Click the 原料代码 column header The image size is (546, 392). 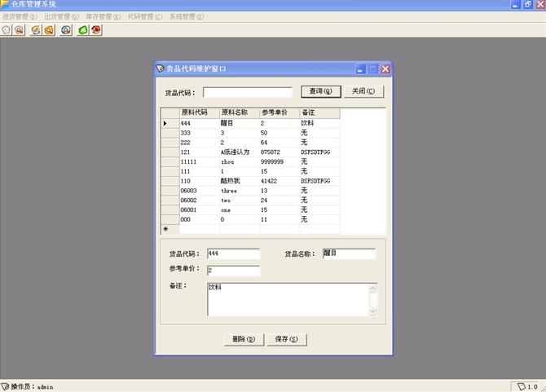tap(200, 113)
